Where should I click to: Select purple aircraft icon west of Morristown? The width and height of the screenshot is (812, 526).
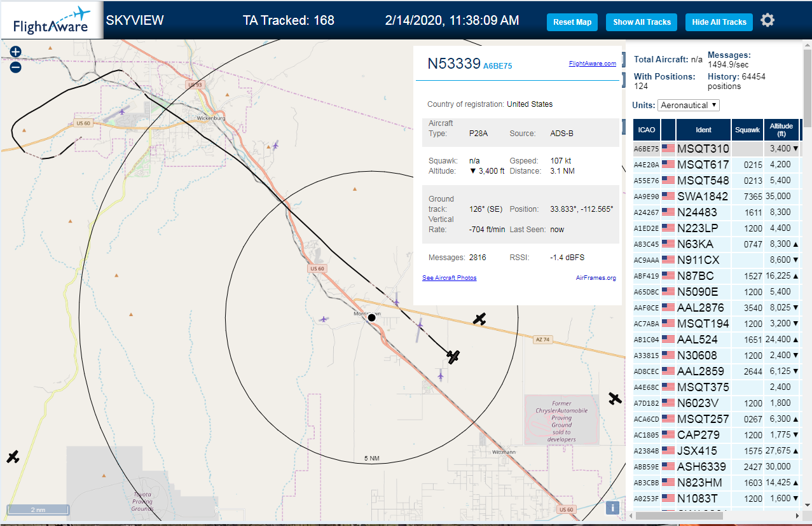[x=324, y=319]
